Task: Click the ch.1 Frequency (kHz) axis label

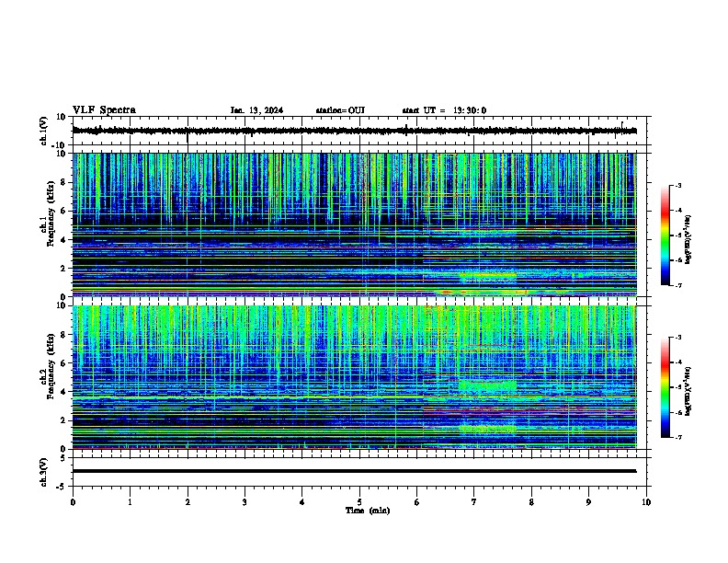Action: click(x=47, y=213)
